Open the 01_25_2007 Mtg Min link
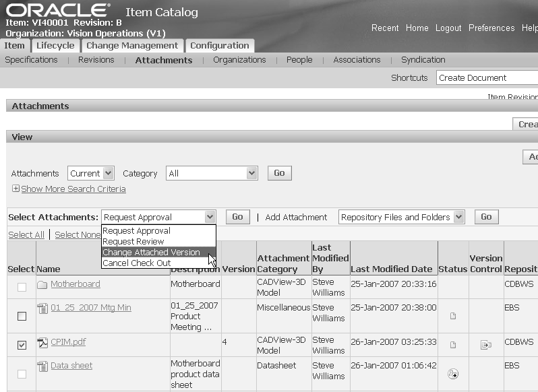538x392 pixels. (91, 308)
